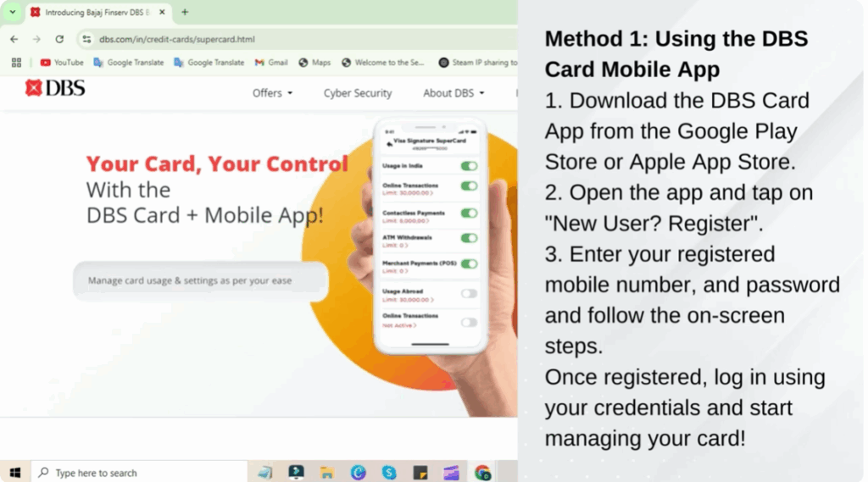Go back to the previous page
The image size is (868, 482).
(14, 39)
